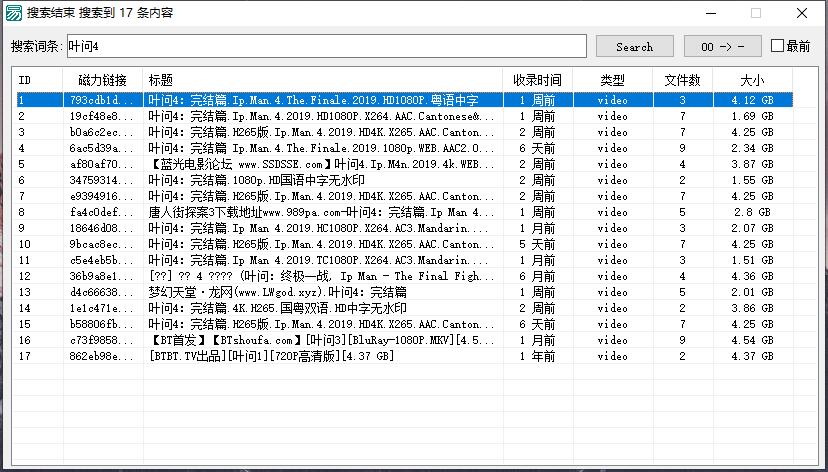The height and width of the screenshot is (472, 828).
Task: Select the 蓝光电影论坛 result row
Action: pos(320,164)
